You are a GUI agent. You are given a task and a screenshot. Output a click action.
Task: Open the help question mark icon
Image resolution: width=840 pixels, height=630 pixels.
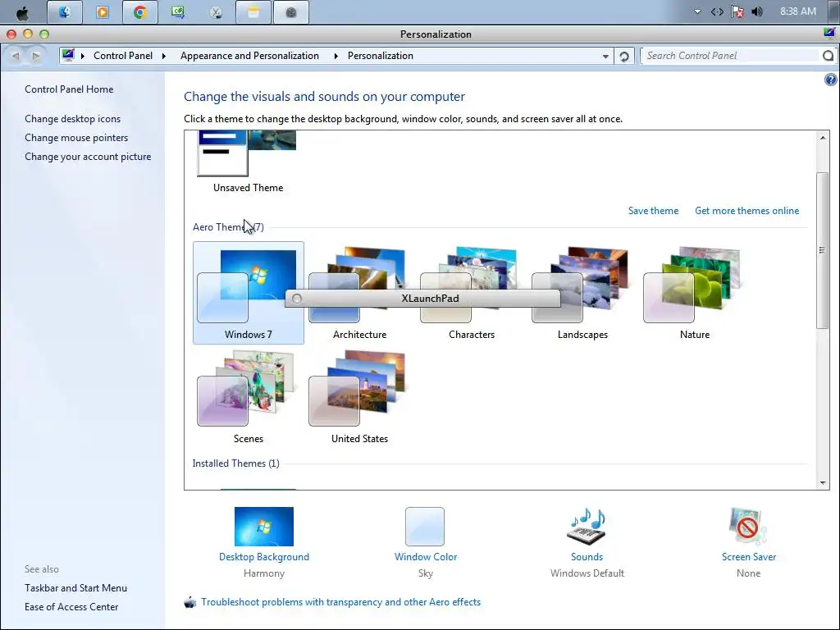click(830, 80)
